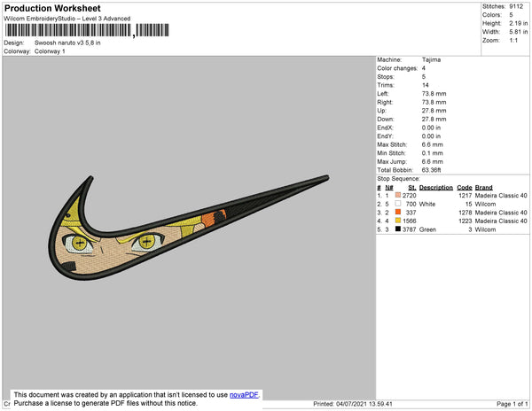The height and width of the screenshot is (411, 532).
Task: Click the Color changes value '4'
Action: pyautogui.click(x=424, y=68)
